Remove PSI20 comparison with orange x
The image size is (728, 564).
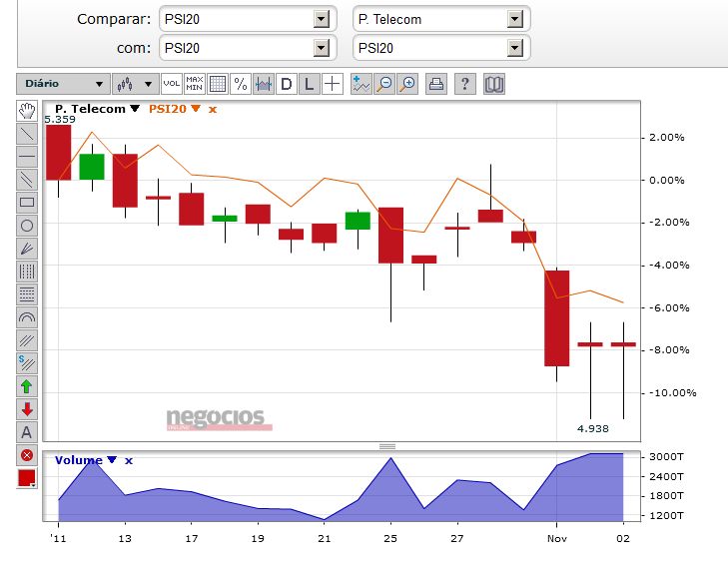pyautogui.click(x=212, y=110)
